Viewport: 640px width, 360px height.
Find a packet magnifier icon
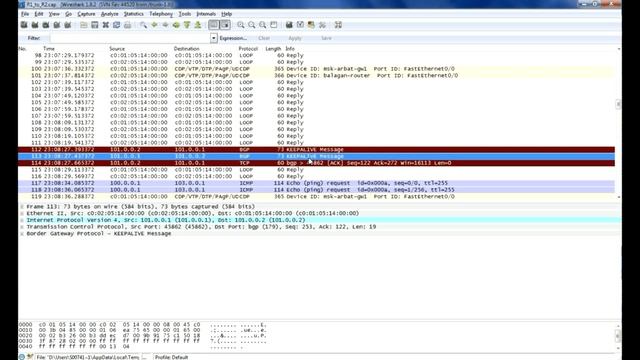(143, 25)
